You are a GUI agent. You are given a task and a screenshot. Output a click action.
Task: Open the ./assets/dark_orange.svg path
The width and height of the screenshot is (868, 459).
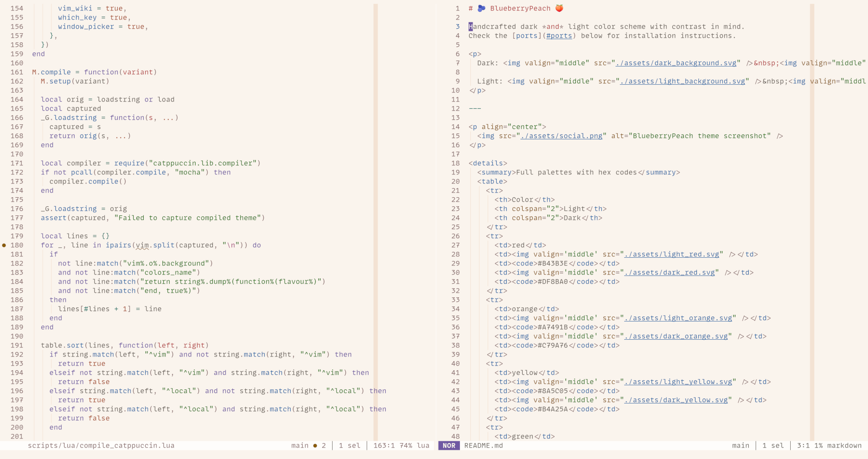(x=676, y=336)
